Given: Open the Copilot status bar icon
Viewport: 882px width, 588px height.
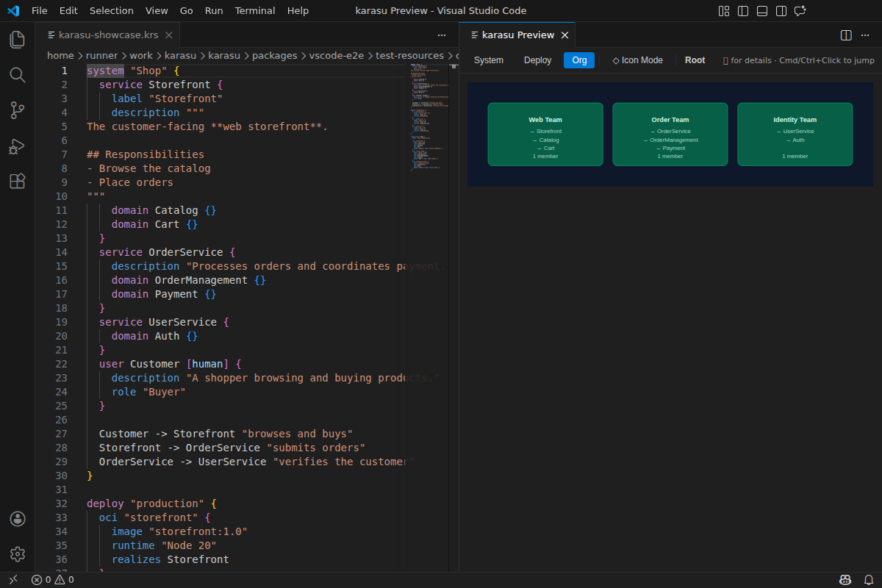Looking at the screenshot, I should pyautogui.click(x=845, y=580).
